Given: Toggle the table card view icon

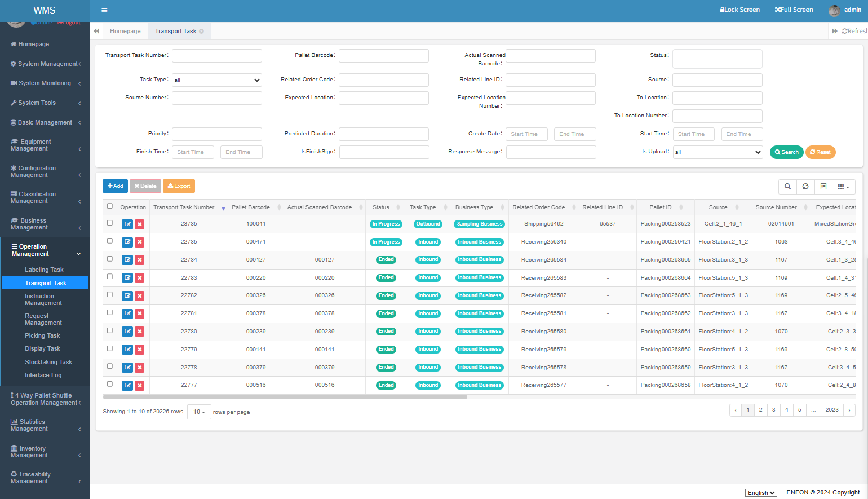Looking at the screenshot, I should point(823,187).
